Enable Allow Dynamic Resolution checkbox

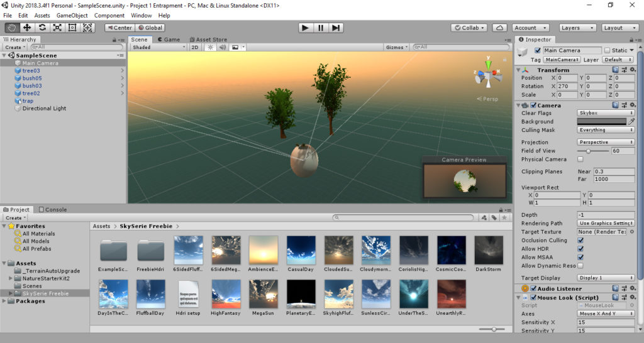(x=580, y=266)
